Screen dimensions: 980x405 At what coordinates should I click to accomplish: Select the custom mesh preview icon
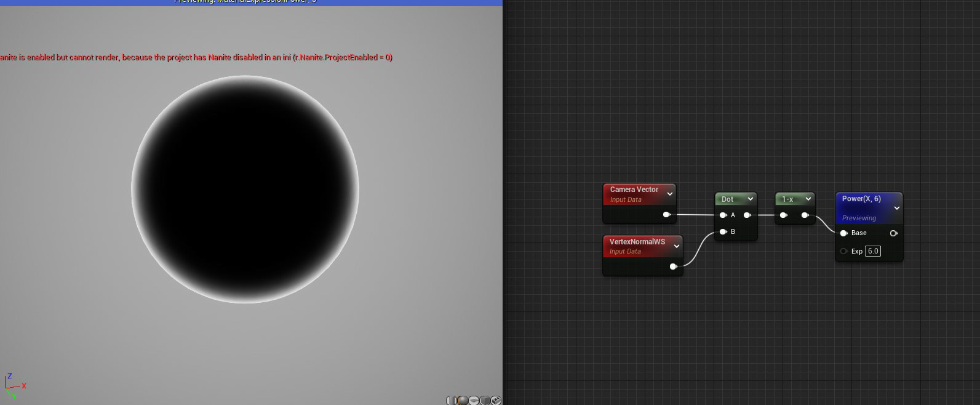pos(496,400)
